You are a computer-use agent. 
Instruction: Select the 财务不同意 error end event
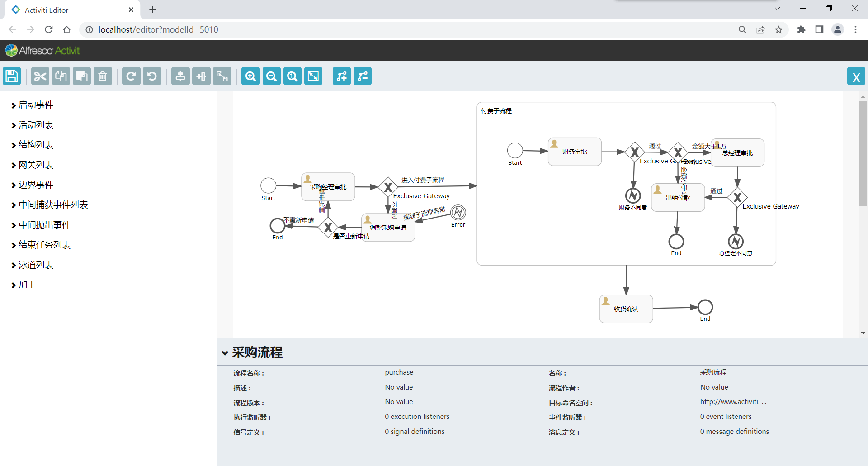click(x=633, y=196)
